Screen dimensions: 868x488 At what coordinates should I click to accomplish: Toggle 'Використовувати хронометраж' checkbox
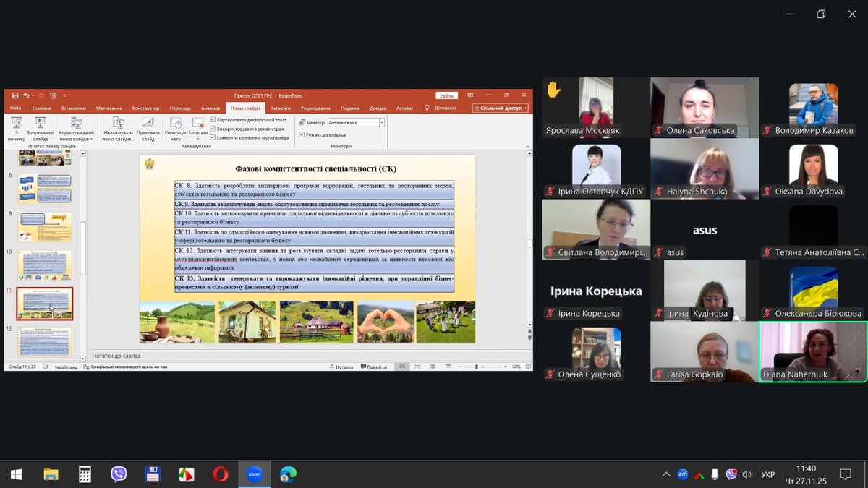click(213, 129)
